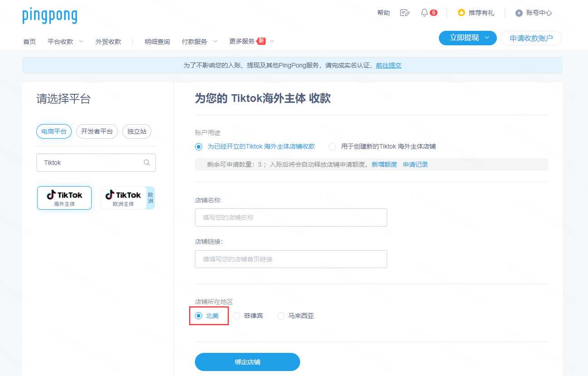Click the search magnifier in Tiktok field
The height and width of the screenshot is (376, 588).
tap(146, 163)
